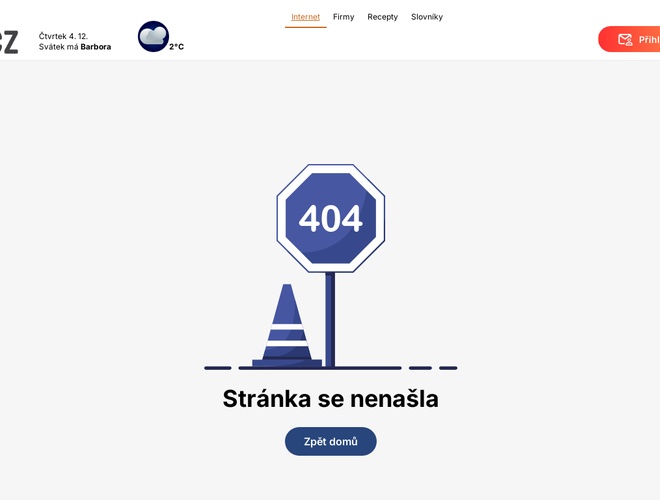Click the short dashes right of the sign pole

pyautogui.click(x=433, y=368)
